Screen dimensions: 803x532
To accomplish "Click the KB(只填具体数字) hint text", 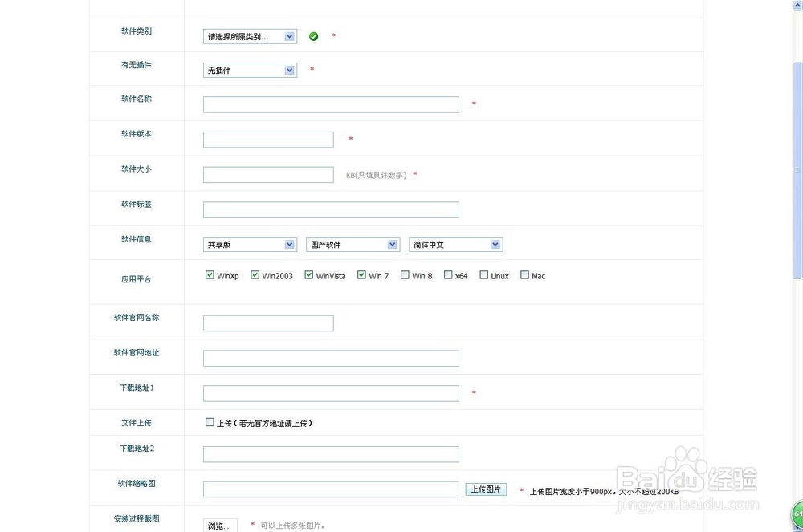I will click(376, 175).
